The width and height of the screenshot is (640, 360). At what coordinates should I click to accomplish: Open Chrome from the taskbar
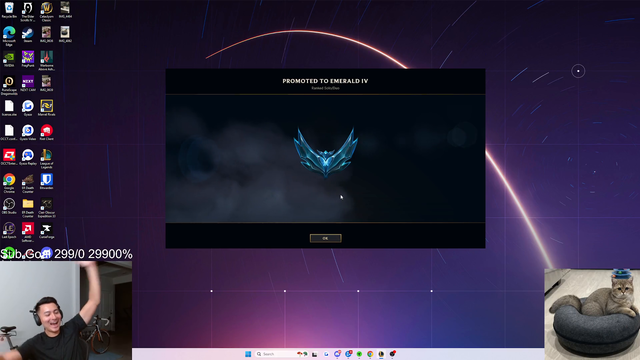[x=370, y=354]
